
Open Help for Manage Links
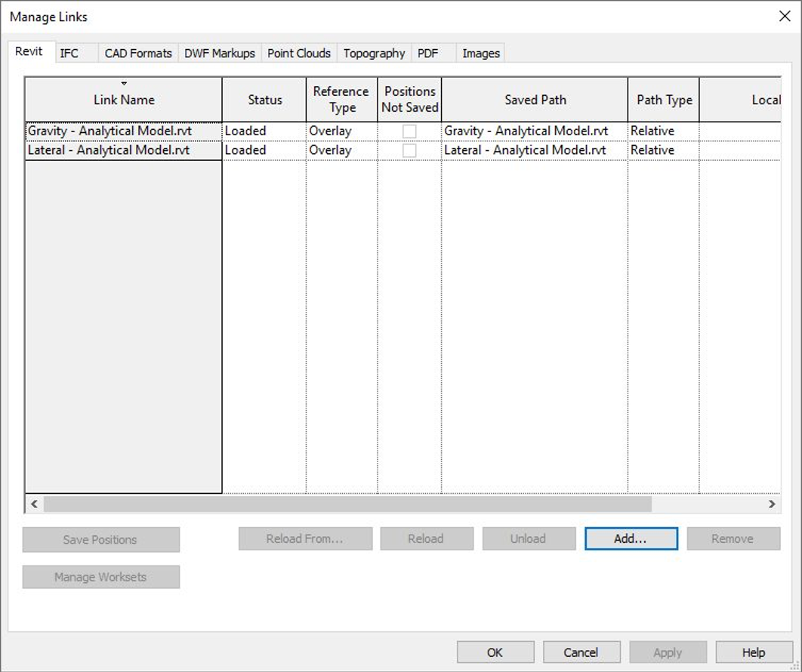tap(753, 652)
